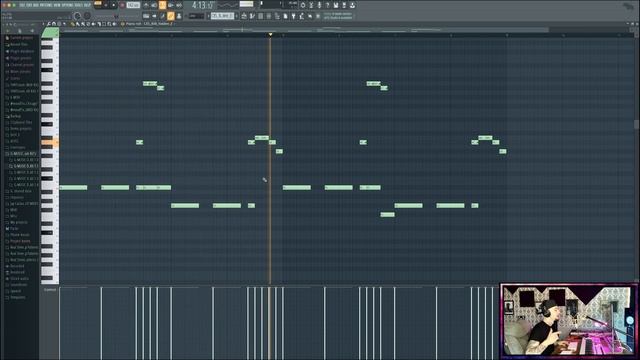640x360 pixels.
Task: Adjust the main volume knob
Action: pos(77,16)
